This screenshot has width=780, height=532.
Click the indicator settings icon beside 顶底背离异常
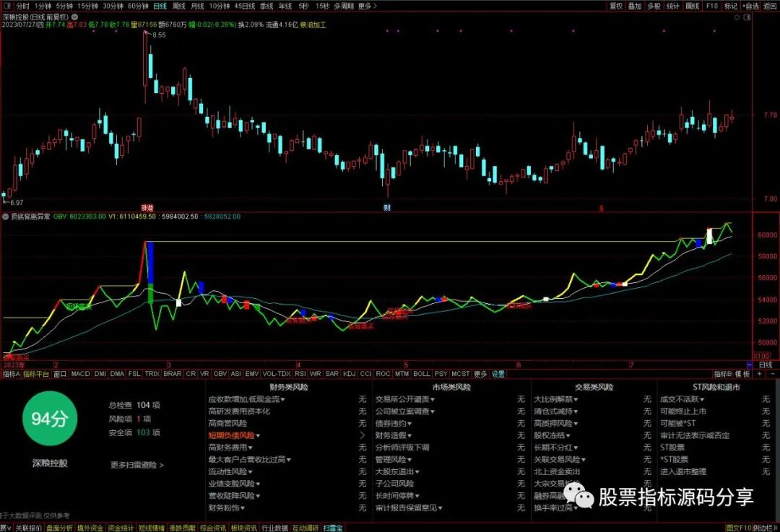(6, 217)
